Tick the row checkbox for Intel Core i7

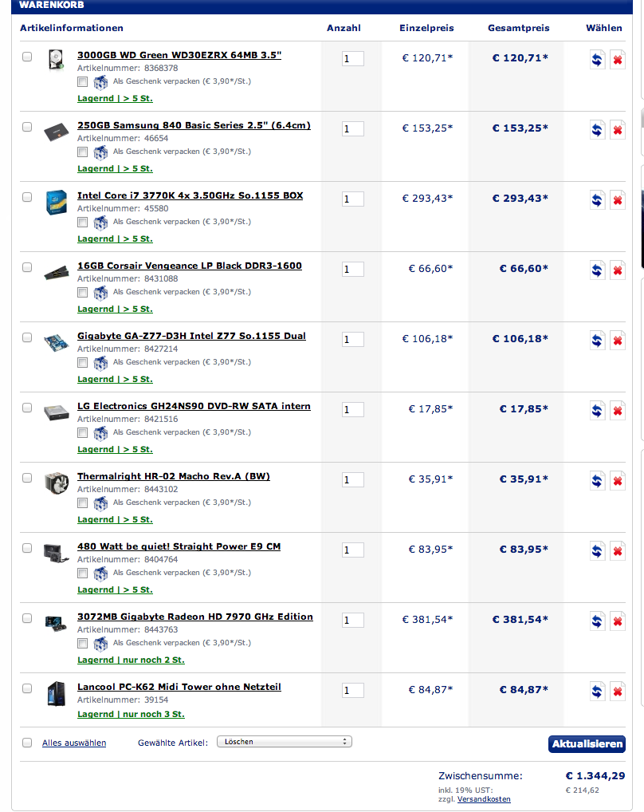coord(27,197)
